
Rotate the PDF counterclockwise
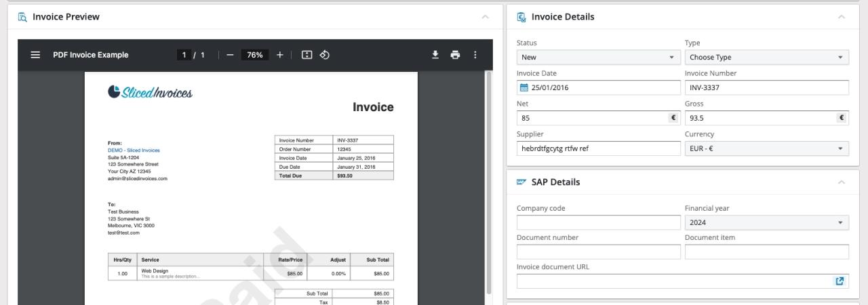click(324, 55)
